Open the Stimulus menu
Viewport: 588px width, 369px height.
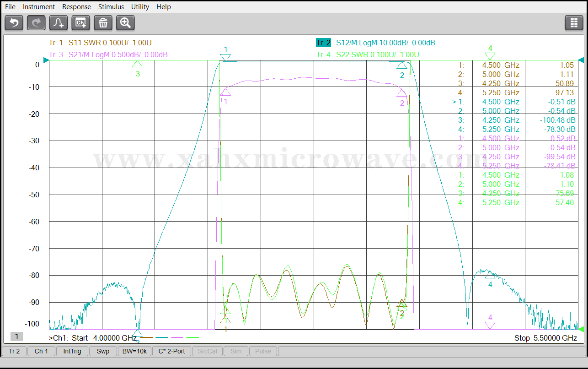point(111,7)
